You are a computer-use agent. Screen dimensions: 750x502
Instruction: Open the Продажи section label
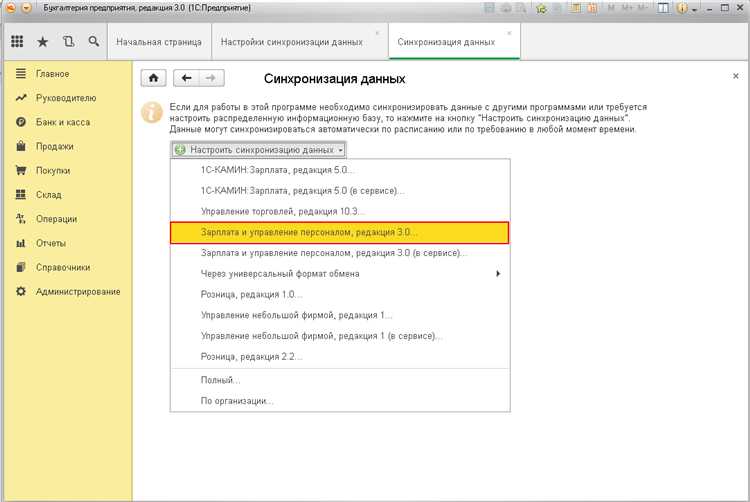[x=55, y=146]
